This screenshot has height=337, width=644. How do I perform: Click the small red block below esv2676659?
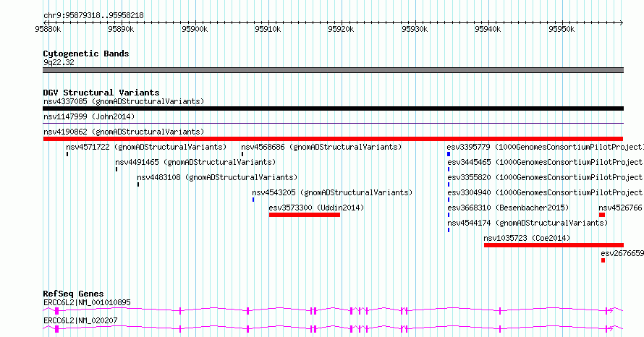tap(603, 260)
